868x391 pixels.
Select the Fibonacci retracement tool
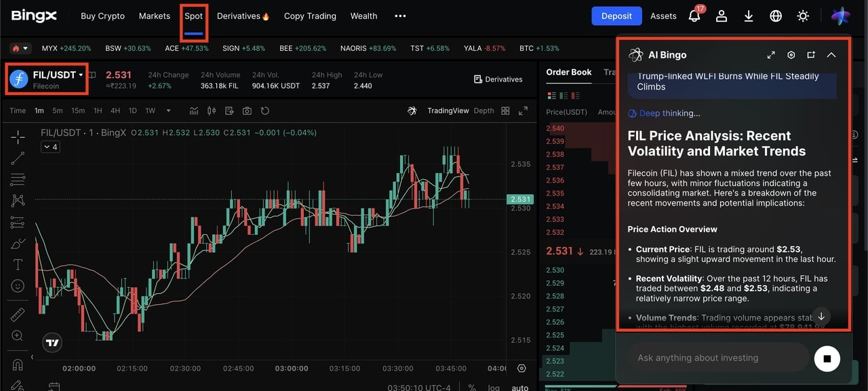(18, 179)
